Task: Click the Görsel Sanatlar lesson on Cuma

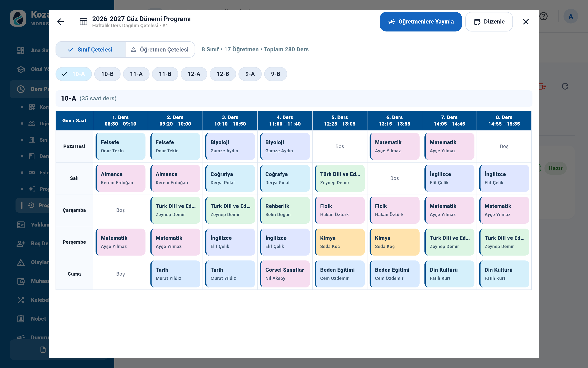Action: 285,274
